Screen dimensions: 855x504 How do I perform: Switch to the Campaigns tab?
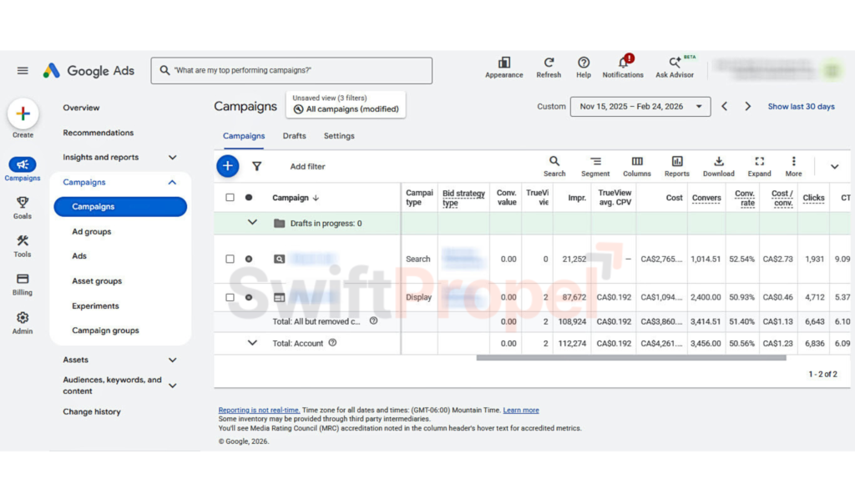point(244,136)
